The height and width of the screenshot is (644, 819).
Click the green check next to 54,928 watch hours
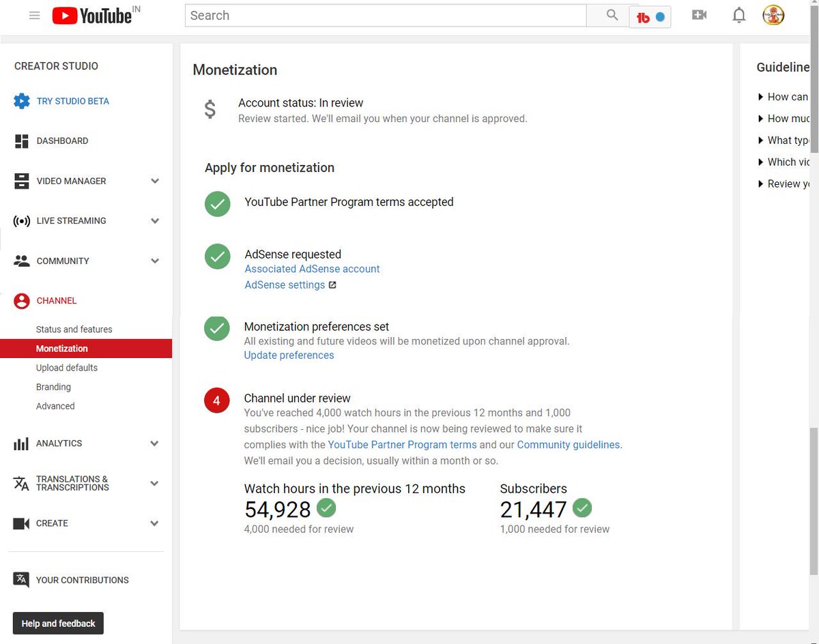tap(326, 508)
